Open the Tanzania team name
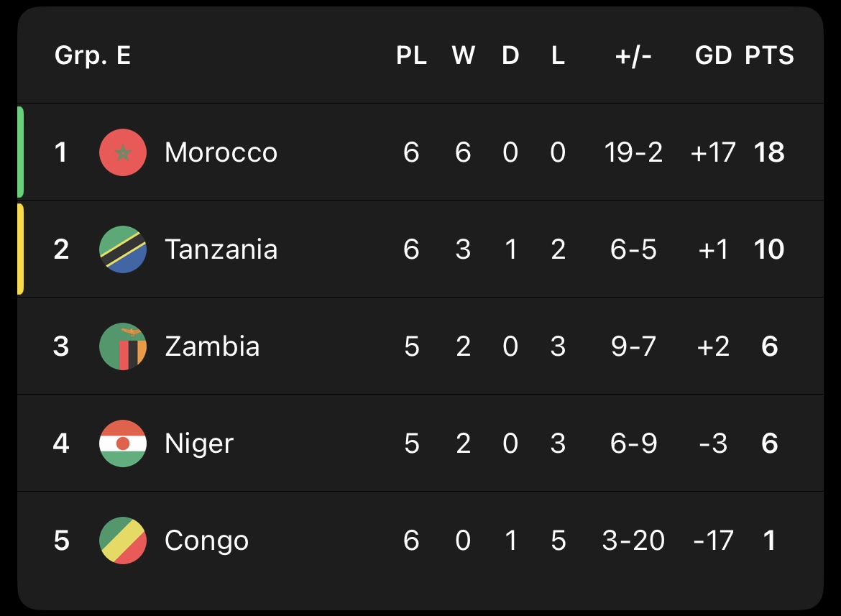This screenshot has width=841, height=616. 221,249
